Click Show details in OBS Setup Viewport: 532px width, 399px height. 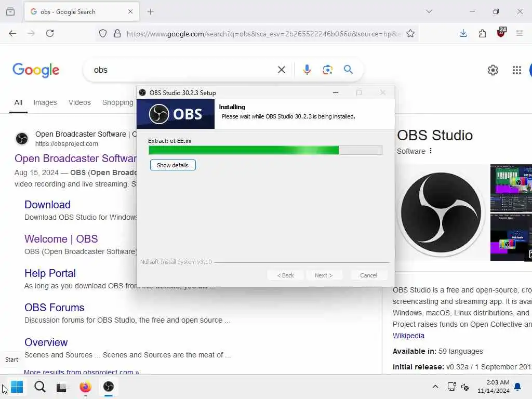(x=172, y=165)
